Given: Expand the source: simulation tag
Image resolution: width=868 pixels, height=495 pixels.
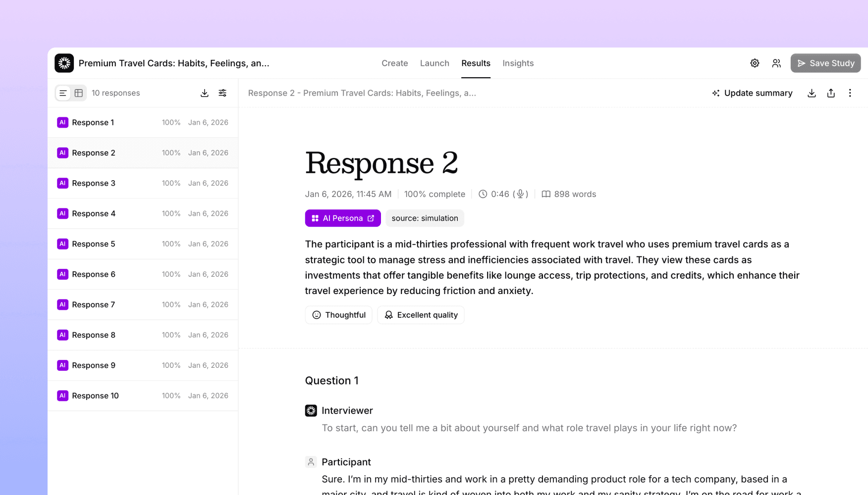Looking at the screenshot, I should point(425,218).
